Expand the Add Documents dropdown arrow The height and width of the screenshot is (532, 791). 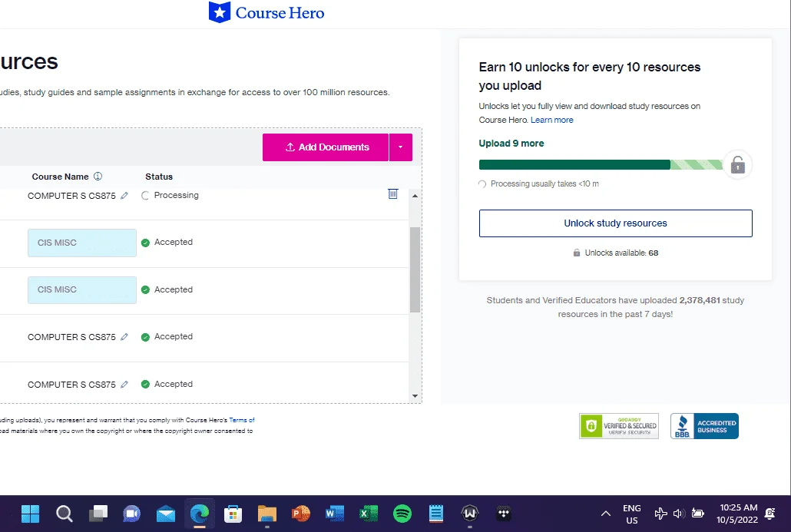(x=401, y=147)
